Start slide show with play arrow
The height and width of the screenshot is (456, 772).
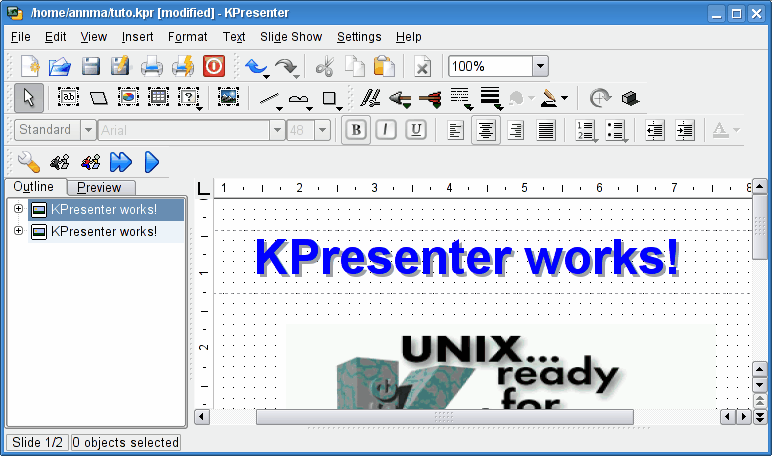point(152,161)
